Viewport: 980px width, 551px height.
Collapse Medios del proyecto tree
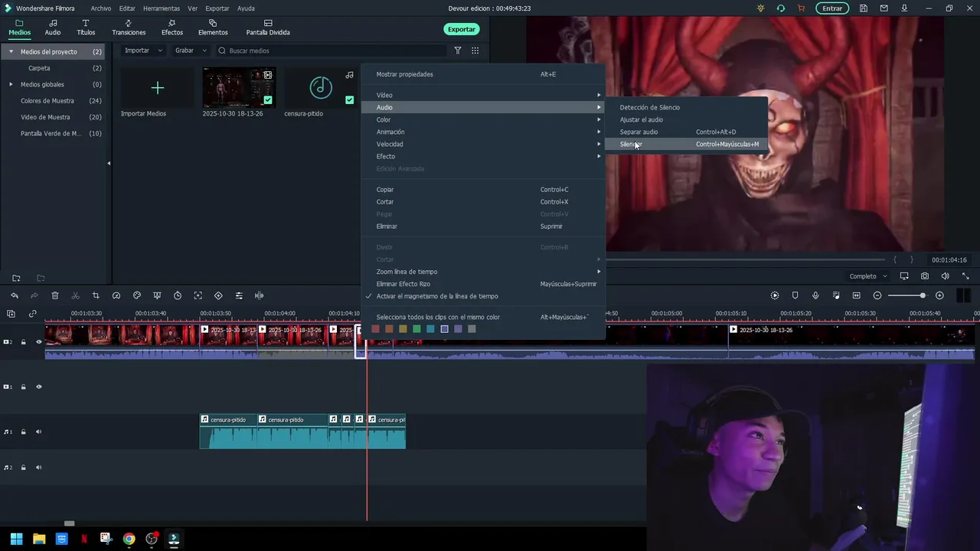click(11, 51)
